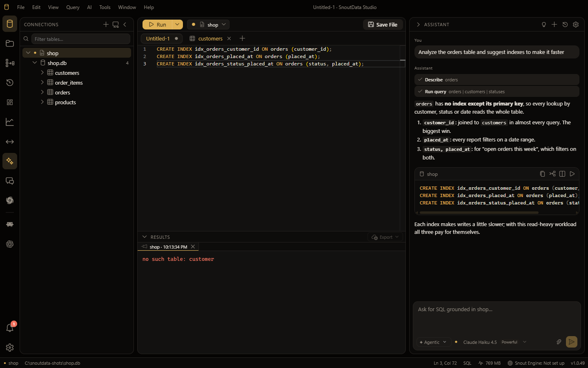Click the lightbulb icon in Assistant header
588x368 pixels.
(543, 25)
